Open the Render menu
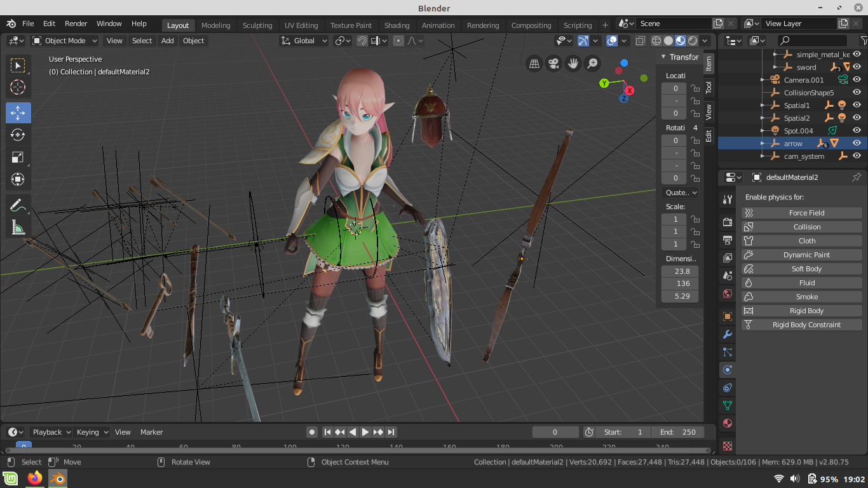Image resolution: width=868 pixels, height=488 pixels. click(x=76, y=24)
